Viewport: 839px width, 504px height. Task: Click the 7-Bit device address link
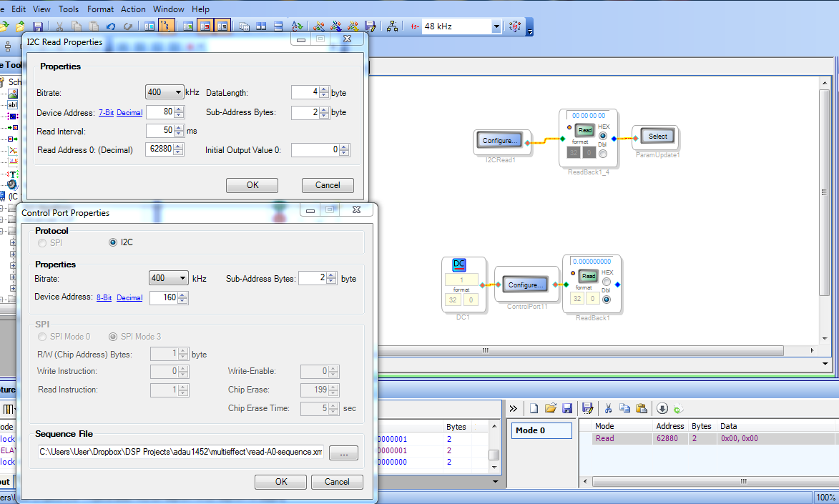click(x=106, y=112)
